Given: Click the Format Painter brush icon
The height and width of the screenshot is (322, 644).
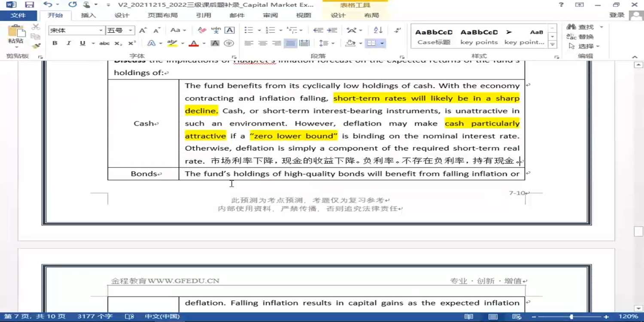Looking at the screenshot, I should (x=36, y=46).
